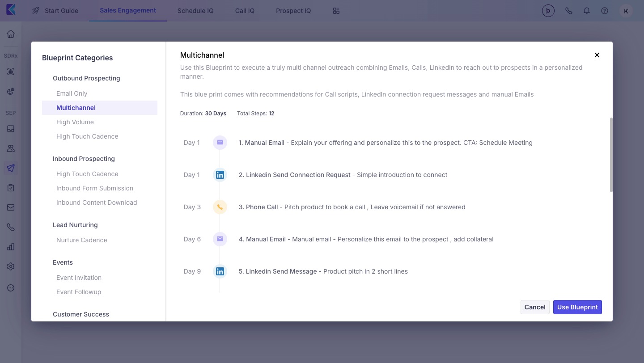Open the user profile avatar K
This screenshot has height=363, width=644.
626,11
